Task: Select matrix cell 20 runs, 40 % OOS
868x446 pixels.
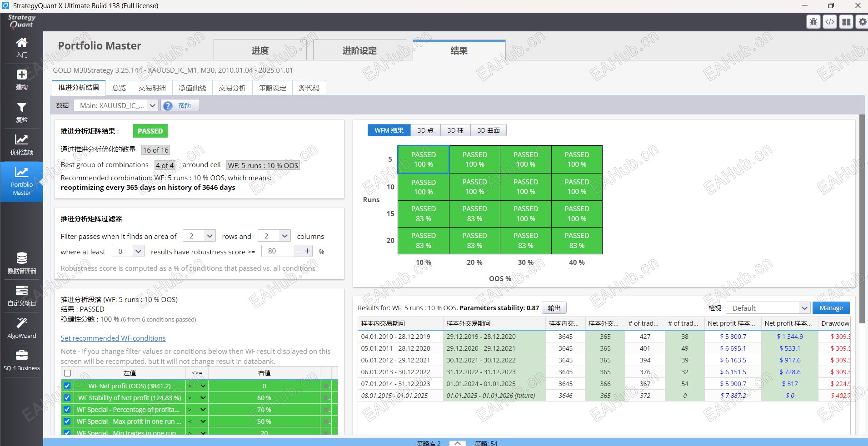Action: click(x=577, y=241)
